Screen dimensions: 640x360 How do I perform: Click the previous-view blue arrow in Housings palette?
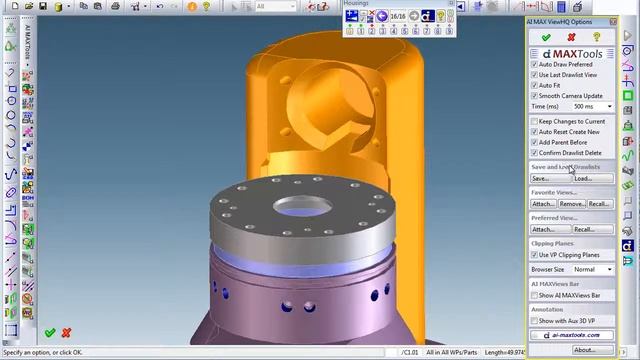click(x=382, y=16)
